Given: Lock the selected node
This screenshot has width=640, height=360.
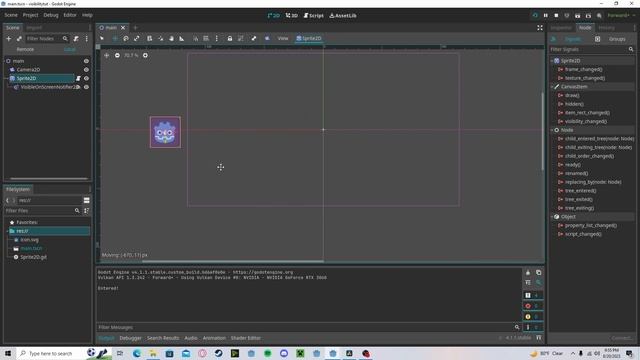Looking at the screenshot, I should (230, 38).
